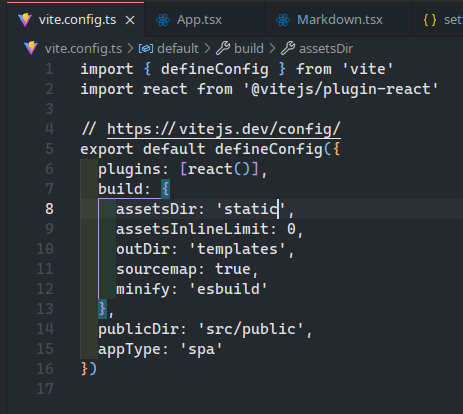Place cursor on 'esbuild' minify value
Viewport: 463px width, 414px height.
[x=228, y=289]
